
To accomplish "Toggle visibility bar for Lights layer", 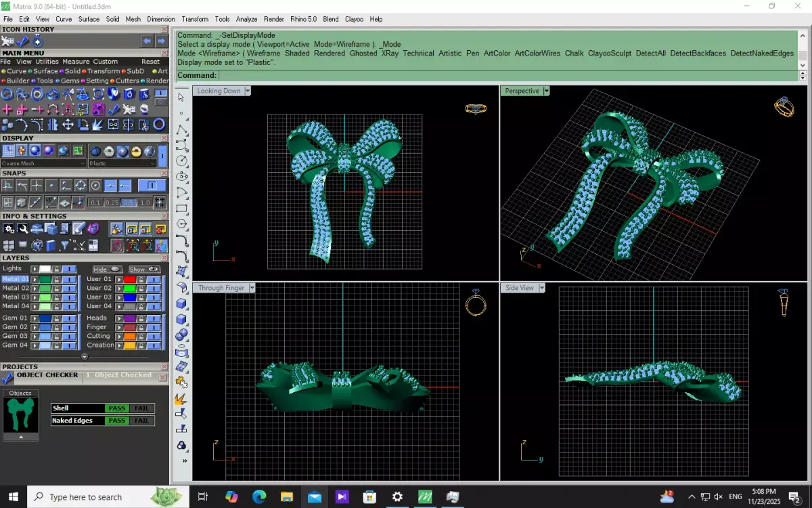I will coord(69,269).
